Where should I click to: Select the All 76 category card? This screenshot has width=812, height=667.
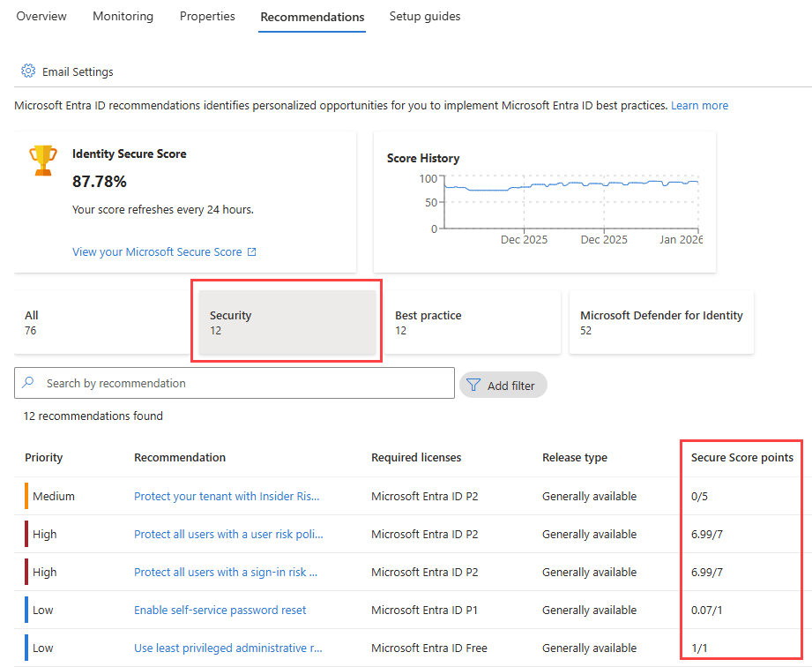coord(102,322)
